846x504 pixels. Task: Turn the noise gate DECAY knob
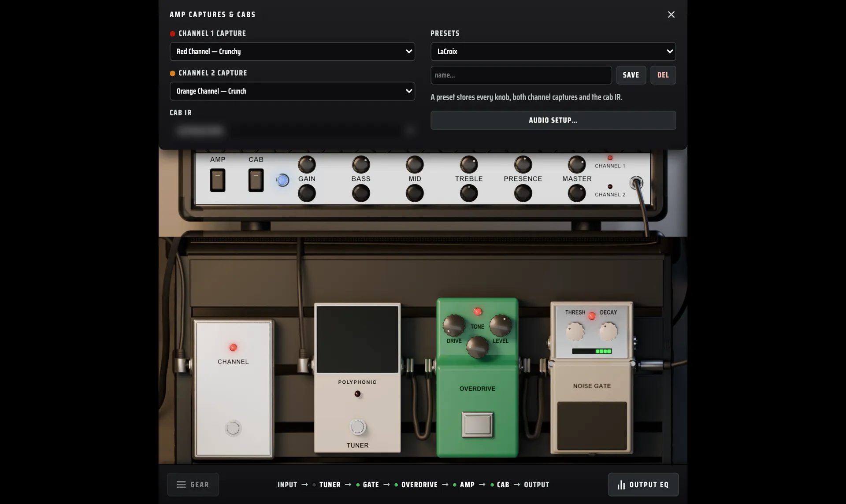tap(609, 332)
